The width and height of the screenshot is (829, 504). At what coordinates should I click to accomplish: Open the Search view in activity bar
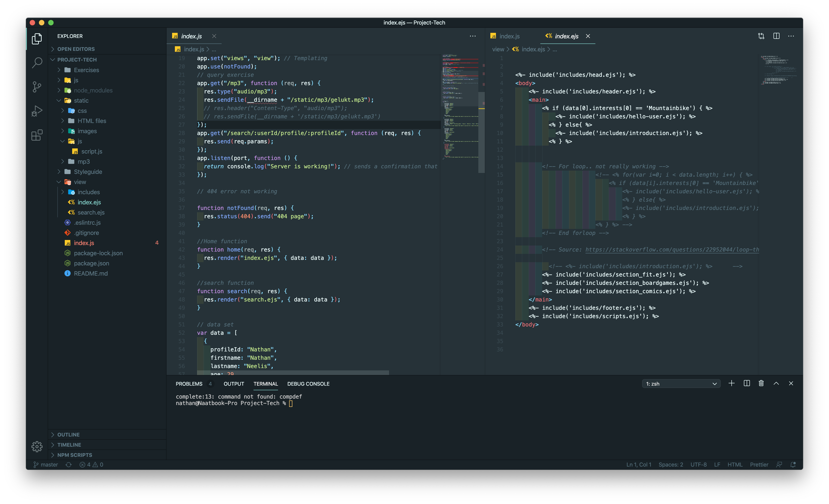click(x=37, y=63)
